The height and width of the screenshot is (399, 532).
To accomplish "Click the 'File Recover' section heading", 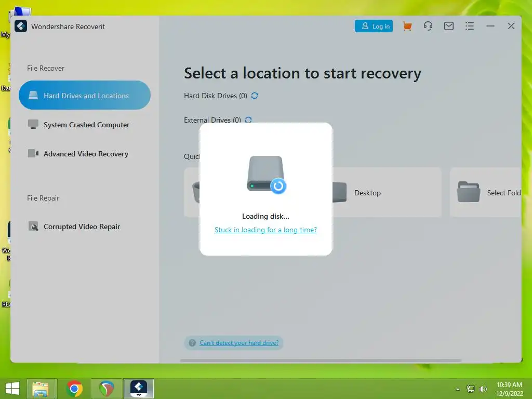I will coord(46,68).
